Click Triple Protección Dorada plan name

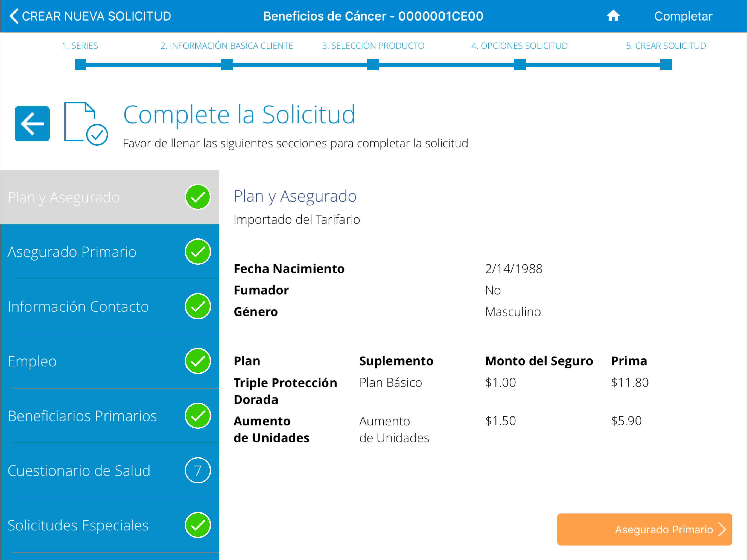coord(285,391)
